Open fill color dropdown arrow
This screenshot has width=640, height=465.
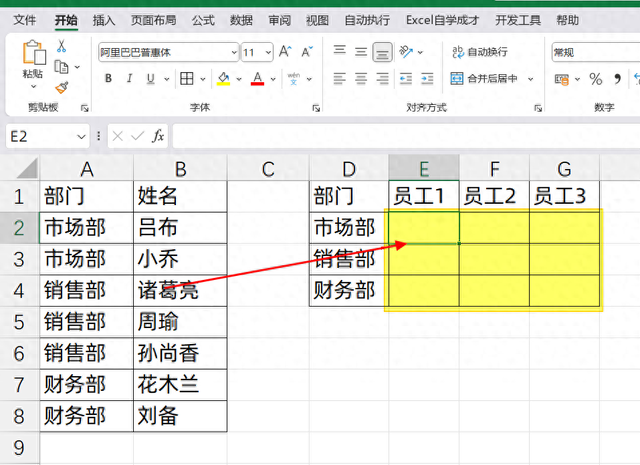click(239, 79)
